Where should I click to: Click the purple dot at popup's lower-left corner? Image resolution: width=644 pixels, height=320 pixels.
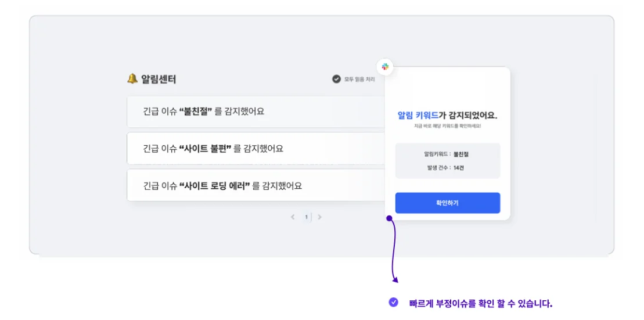pyautogui.click(x=389, y=218)
